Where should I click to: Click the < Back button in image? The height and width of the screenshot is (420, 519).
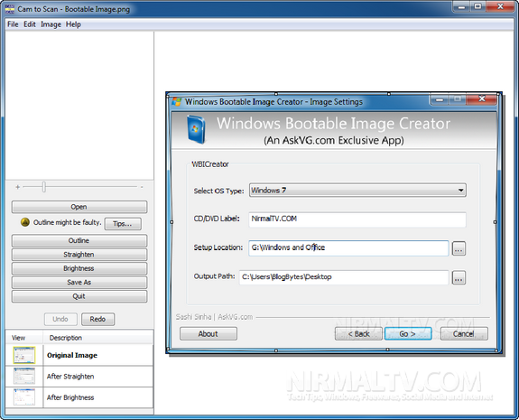(x=358, y=333)
